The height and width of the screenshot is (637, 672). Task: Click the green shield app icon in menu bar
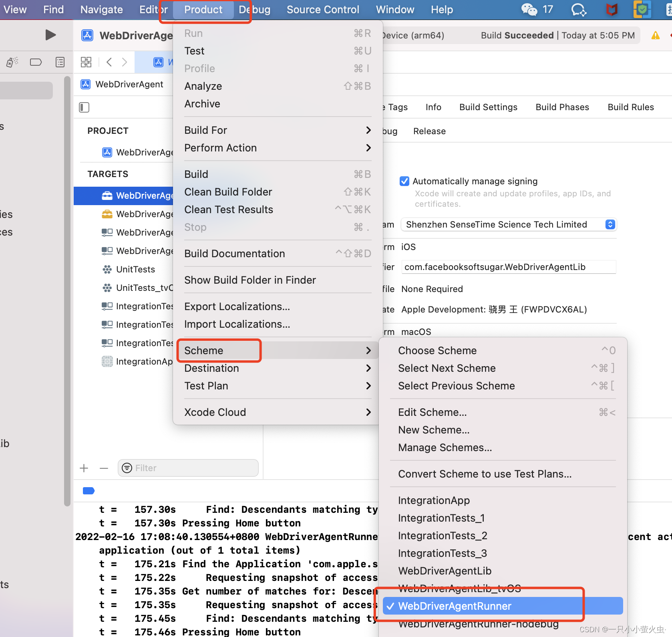pos(642,9)
